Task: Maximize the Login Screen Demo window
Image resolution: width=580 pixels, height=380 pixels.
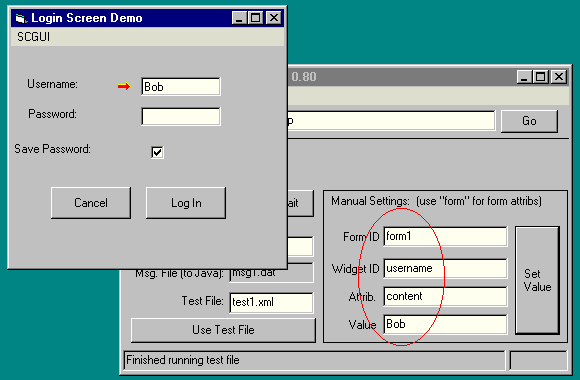Action: (255, 18)
